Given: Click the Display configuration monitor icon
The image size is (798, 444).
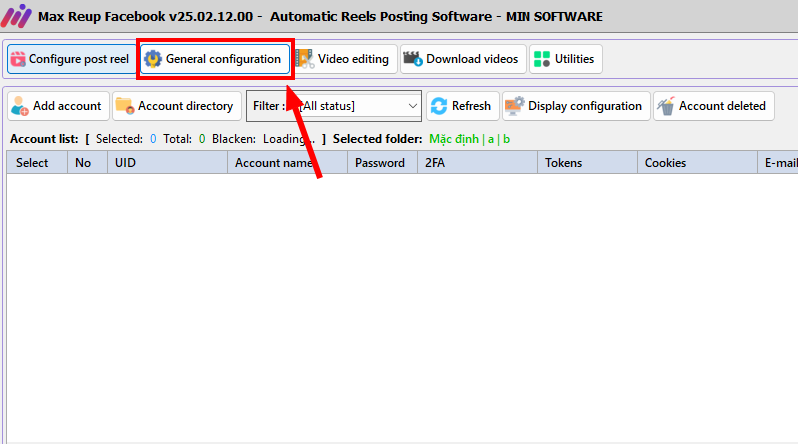Looking at the screenshot, I should coord(515,106).
